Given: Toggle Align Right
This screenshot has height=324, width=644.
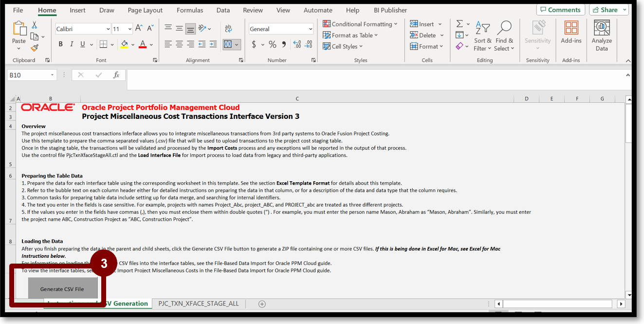Looking at the screenshot, I should point(190,44).
